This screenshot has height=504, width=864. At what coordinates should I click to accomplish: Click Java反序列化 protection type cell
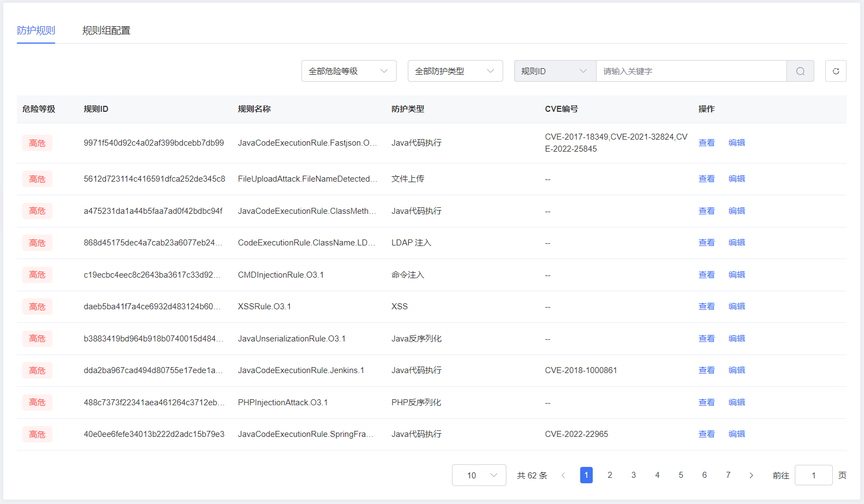pyautogui.click(x=416, y=339)
